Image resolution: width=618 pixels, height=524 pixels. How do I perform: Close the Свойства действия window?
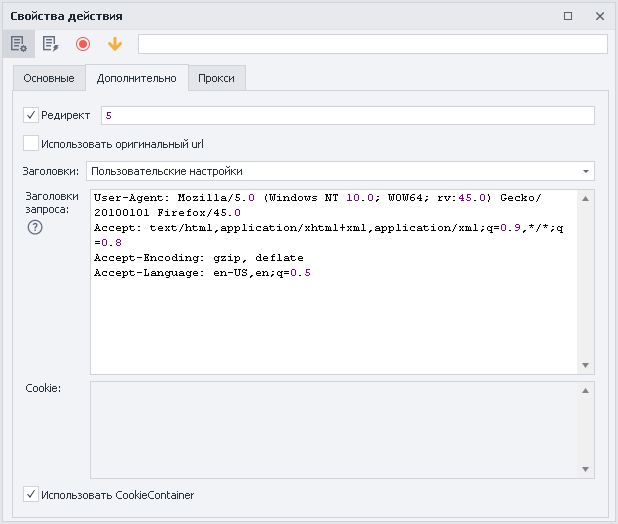tap(599, 16)
